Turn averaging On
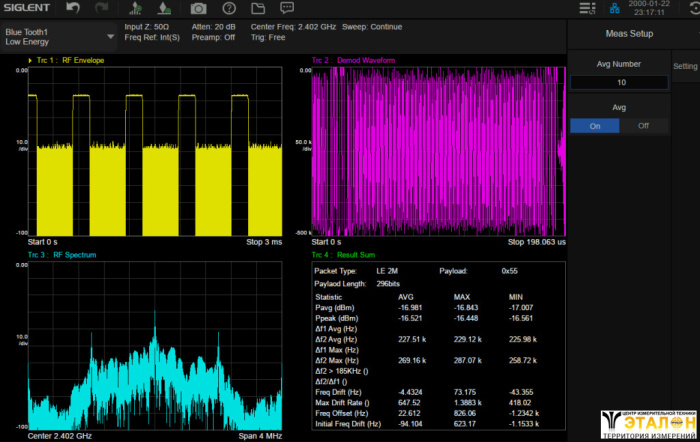This screenshot has height=442, width=700. 595,126
